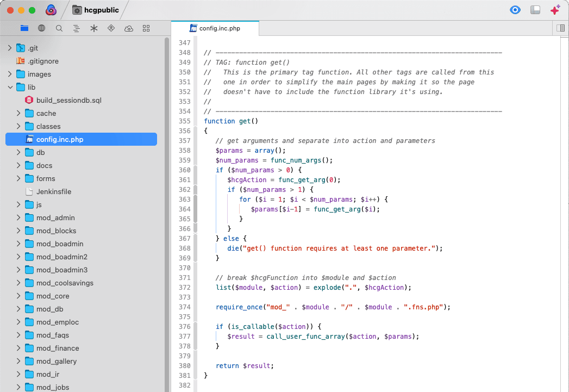Click the macOS green zoom window button
This screenshot has height=392, width=569.
[32, 10]
